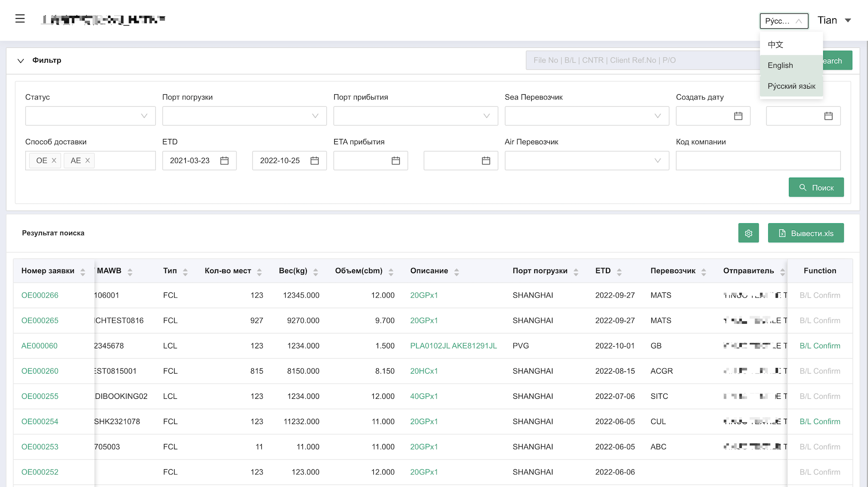The width and height of the screenshot is (868, 487).
Task: Choose 中文 language option
Action: [x=775, y=44]
